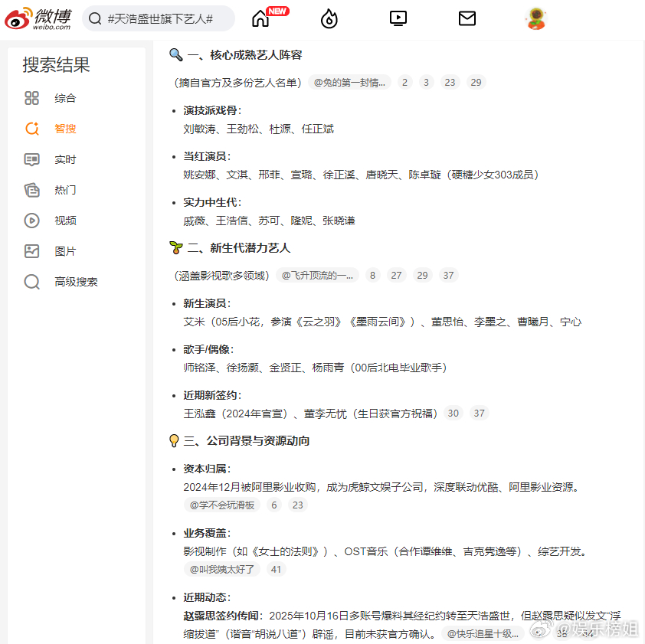The height and width of the screenshot is (644, 645).
Task: Open reference 23 under 资本归属
Action: (298, 505)
